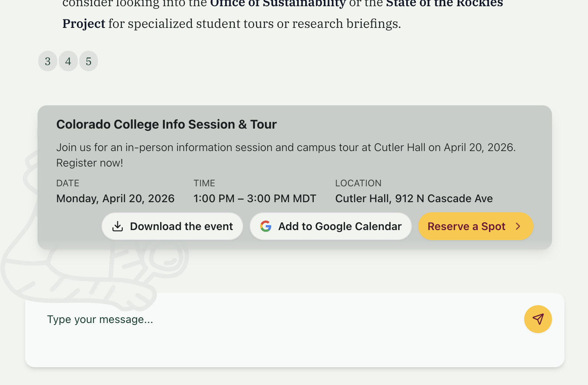Click the download arrow icon
This screenshot has width=588, height=385.
tap(118, 226)
